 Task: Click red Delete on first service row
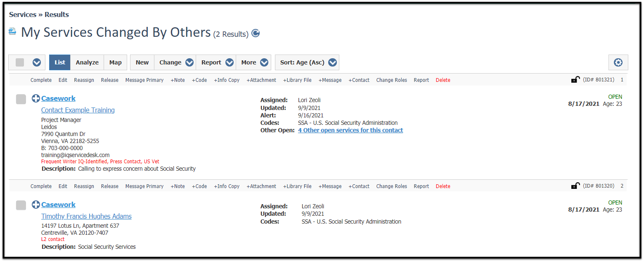click(x=443, y=80)
